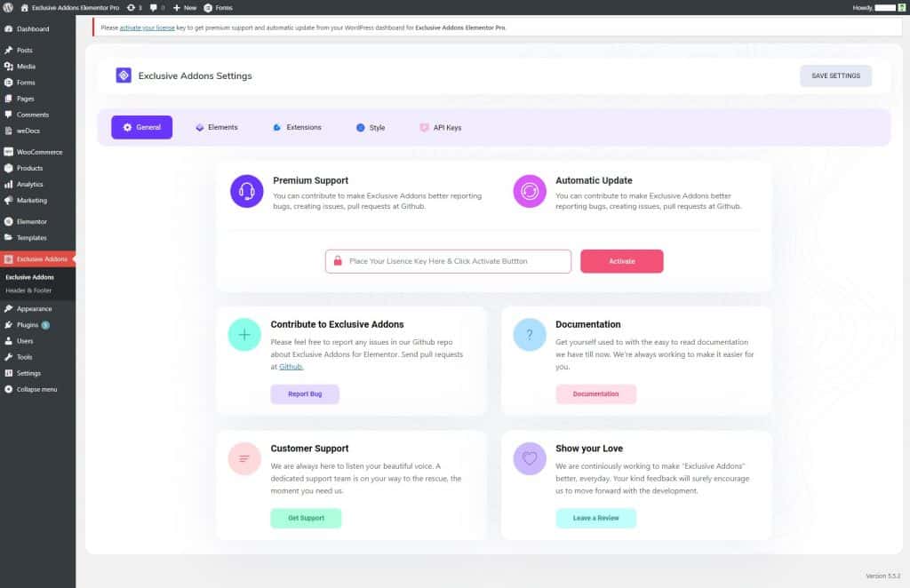Click the Elementor icon in sidebar
Viewport: 910px width, 588px height.
pyautogui.click(x=8, y=221)
